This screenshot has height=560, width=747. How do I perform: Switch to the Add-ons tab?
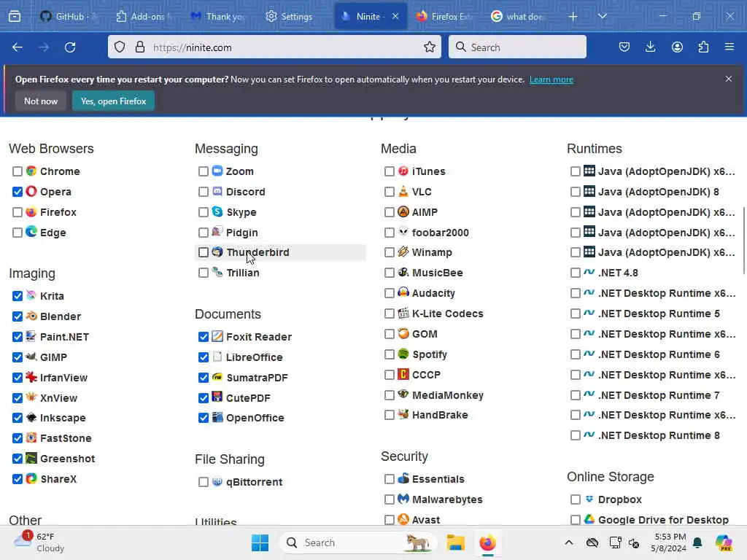pyautogui.click(x=144, y=16)
